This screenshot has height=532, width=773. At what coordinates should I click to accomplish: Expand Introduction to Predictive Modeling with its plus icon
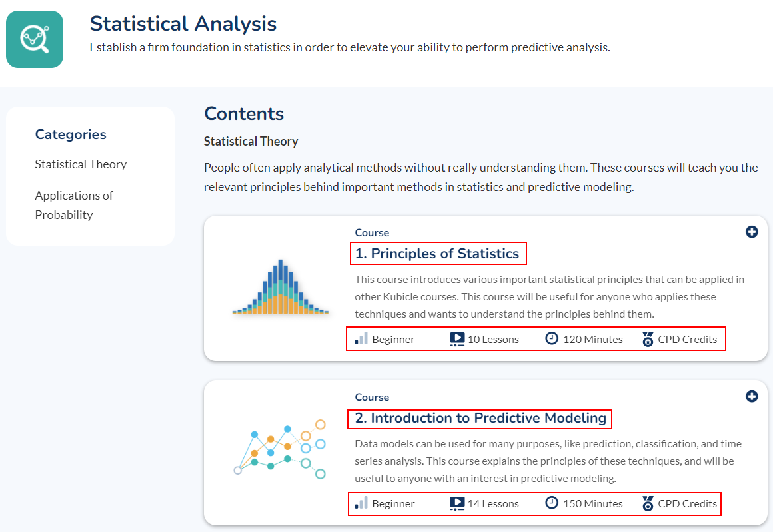[752, 397]
